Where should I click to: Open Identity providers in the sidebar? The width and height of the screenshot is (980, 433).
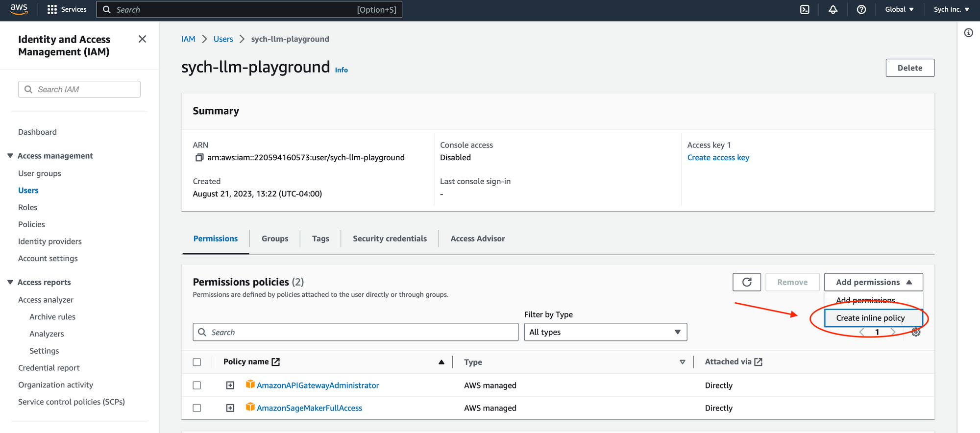pos(50,241)
